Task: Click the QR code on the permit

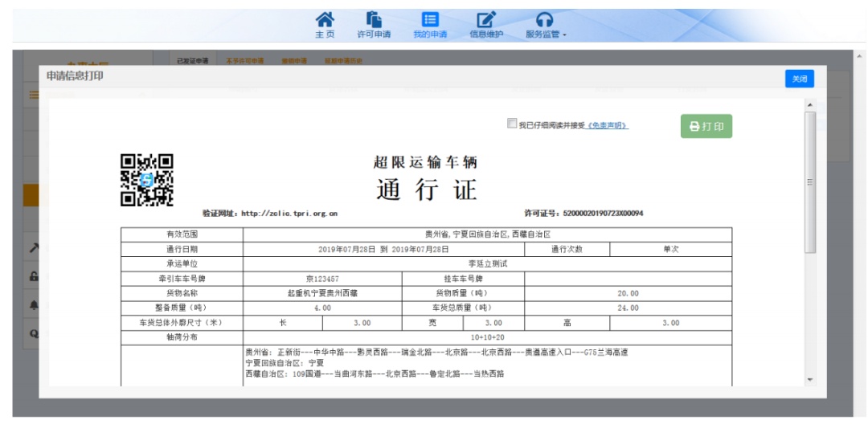Action: tap(146, 180)
